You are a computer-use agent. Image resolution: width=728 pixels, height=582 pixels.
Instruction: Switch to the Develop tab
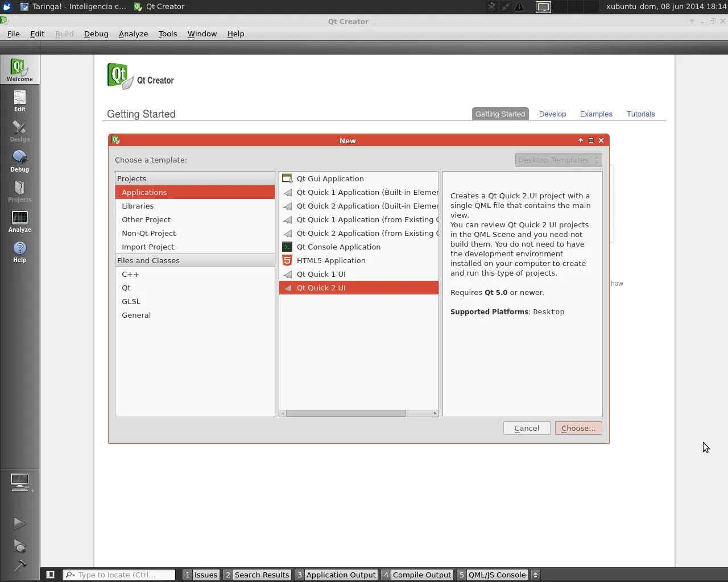point(552,114)
